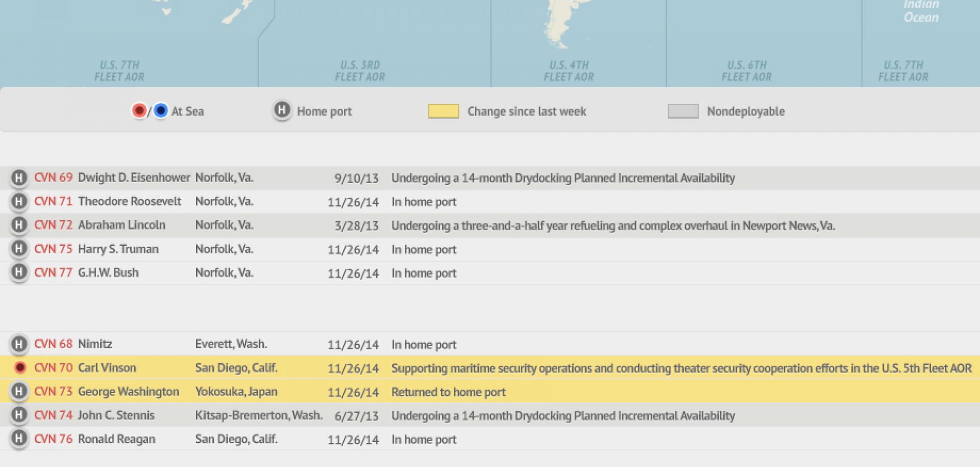Image resolution: width=980 pixels, height=467 pixels.
Task: Click the Nondeployable legend label
Action: coord(746,111)
